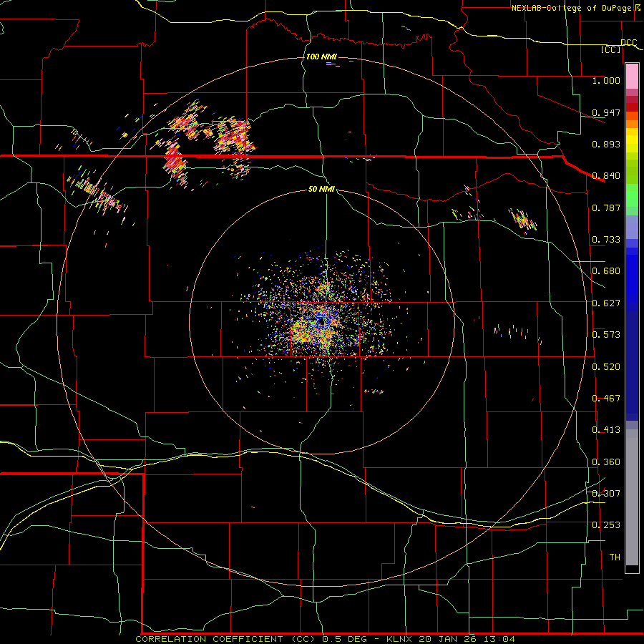The width and height of the screenshot is (644, 644).
Task: Select the 0.893 scale value
Action: click(x=606, y=144)
